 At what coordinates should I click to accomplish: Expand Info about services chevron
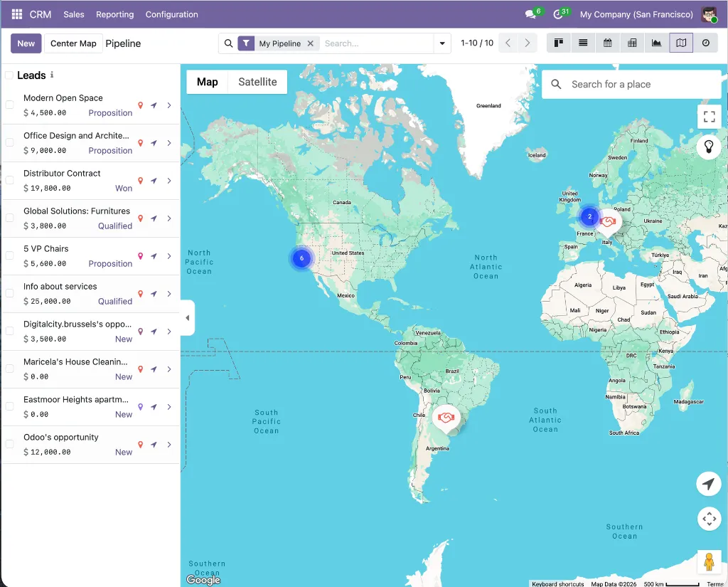[169, 294]
